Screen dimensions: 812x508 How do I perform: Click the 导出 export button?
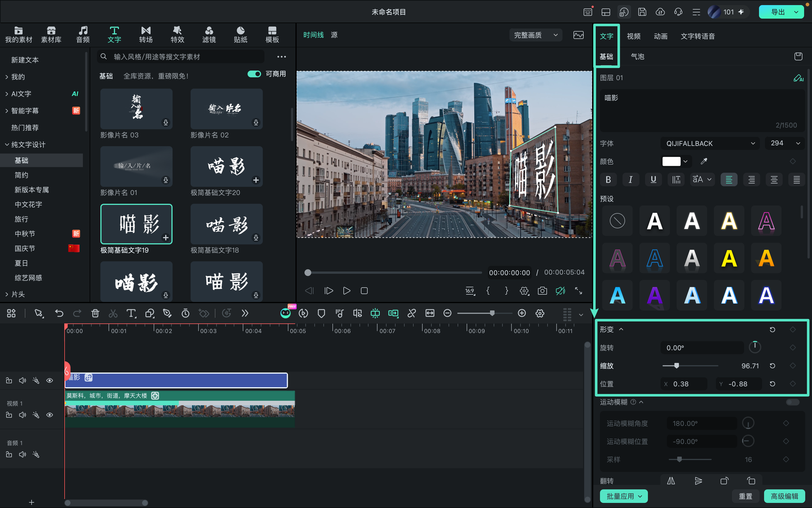coord(778,12)
